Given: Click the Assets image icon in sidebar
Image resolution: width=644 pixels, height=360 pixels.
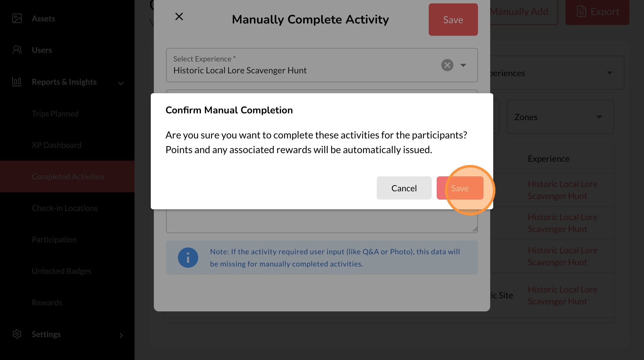Looking at the screenshot, I should click(17, 18).
